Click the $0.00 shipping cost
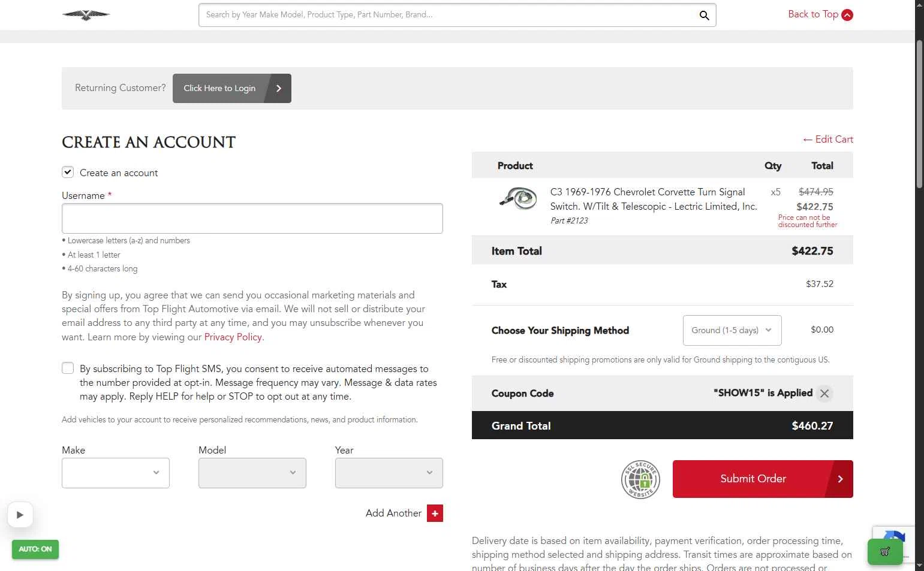This screenshot has width=924, height=571. [822, 330]
